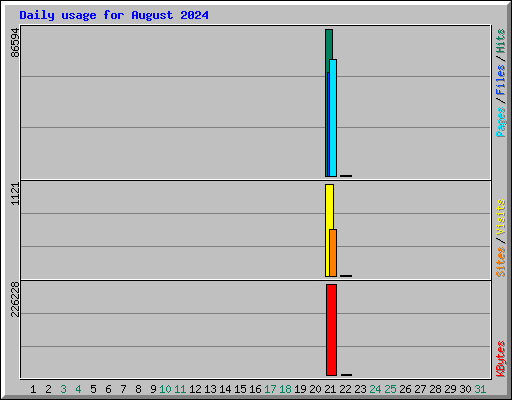
Task: Click green day 18 on the x-axis
Action: coord(285,389)
